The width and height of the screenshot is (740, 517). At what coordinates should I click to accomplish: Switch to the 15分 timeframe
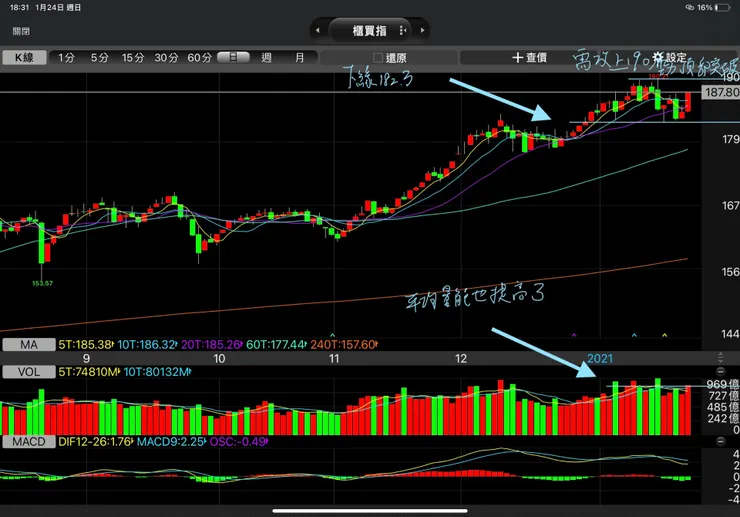coord(133,58)
